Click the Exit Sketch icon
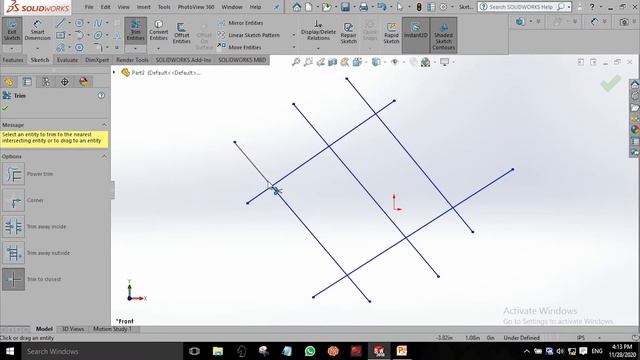The width and height of the screenshot is (640, 360). [12, 31]
